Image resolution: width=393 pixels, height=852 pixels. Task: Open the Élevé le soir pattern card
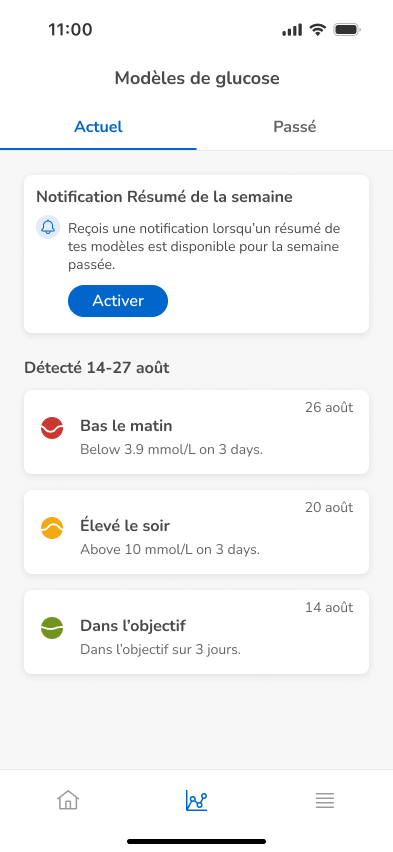coord(196,532)
